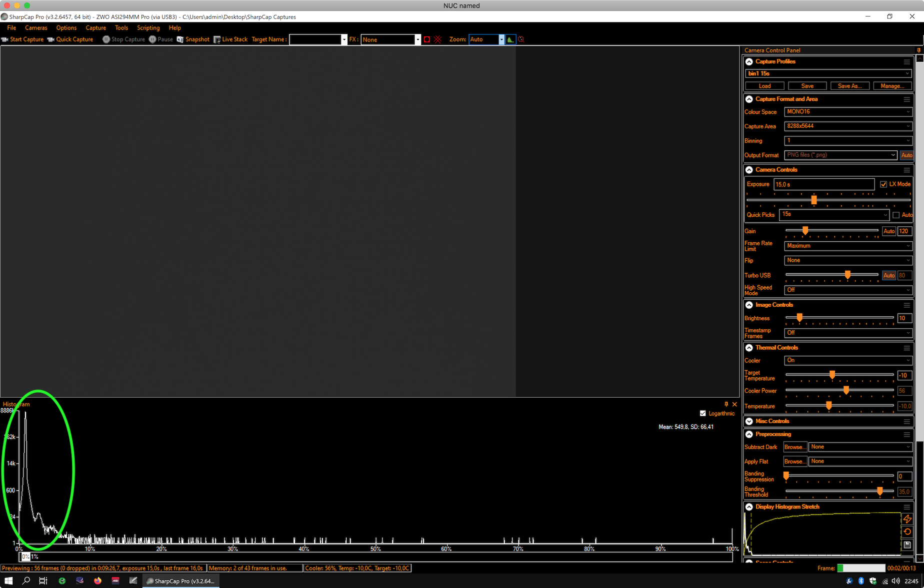Toggle the Auto button for Gain
Screen dimensions: 924x588
[x=889, y=231]
